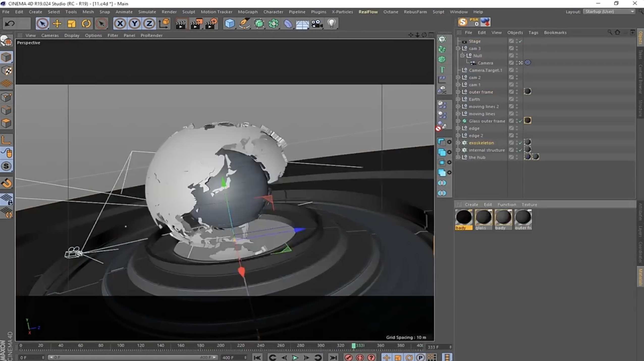Click the light creation icon on the toolbar
This screenshot has width=644, height=361.
click(x=332, y=23)
